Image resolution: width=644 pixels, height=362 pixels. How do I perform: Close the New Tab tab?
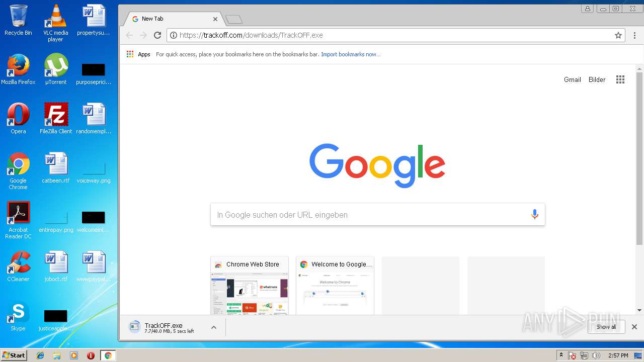(215, 19)
